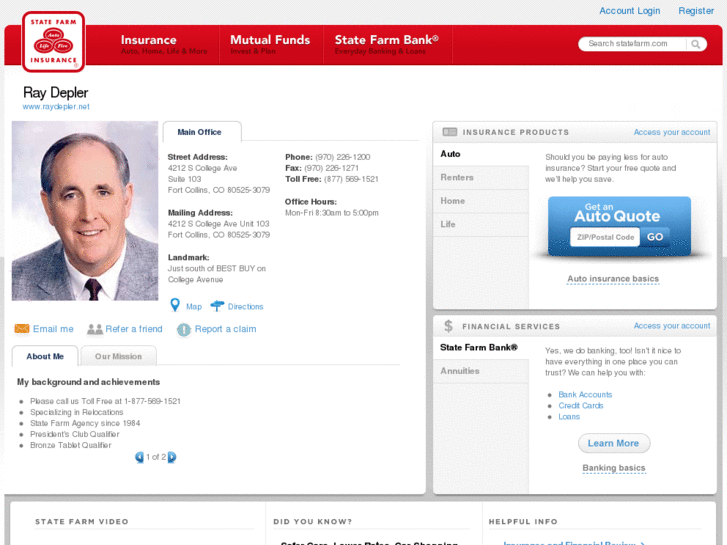The height and width of the screenshot is (545, 727).
Task: Switch to the About Me tab
Action: click(45, 356)
